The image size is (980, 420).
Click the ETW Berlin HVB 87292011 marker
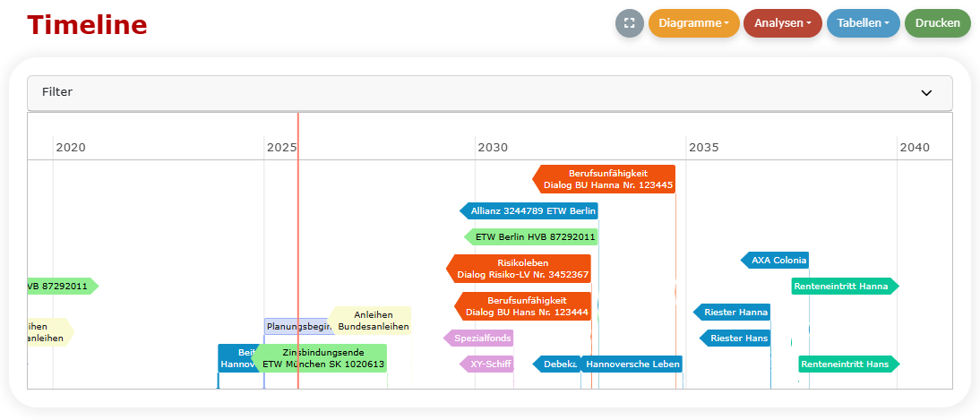click(534, 236)
